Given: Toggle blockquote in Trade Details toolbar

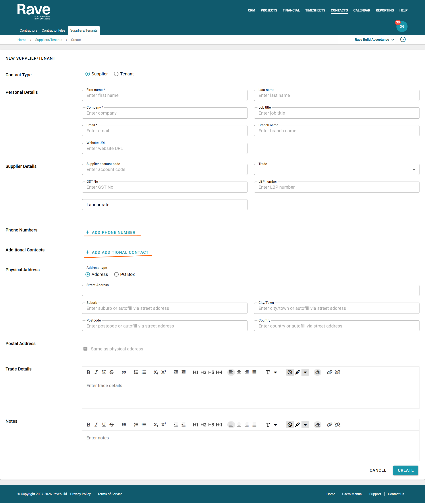Looking at the screenshot, I should 124,372.
